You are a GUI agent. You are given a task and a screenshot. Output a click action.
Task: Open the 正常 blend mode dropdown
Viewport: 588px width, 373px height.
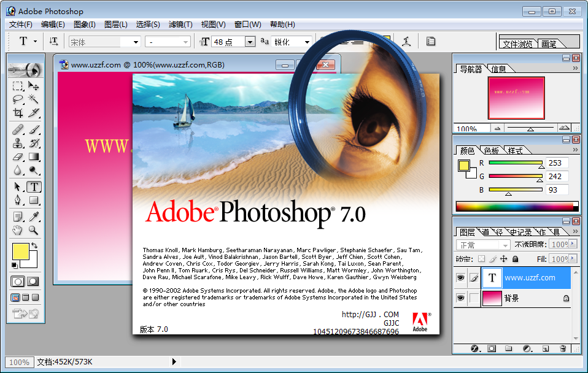506,245
